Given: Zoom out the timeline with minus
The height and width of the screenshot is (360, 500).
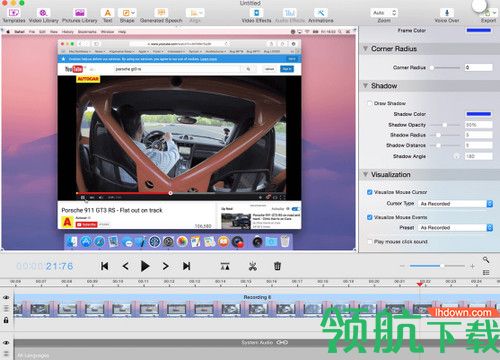Looking at the screenshot, I should point(402,266).
